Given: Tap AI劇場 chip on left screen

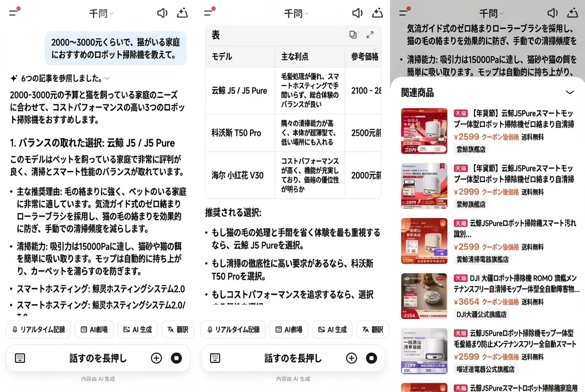Looking at the screenshot, I should coord(95,330).
